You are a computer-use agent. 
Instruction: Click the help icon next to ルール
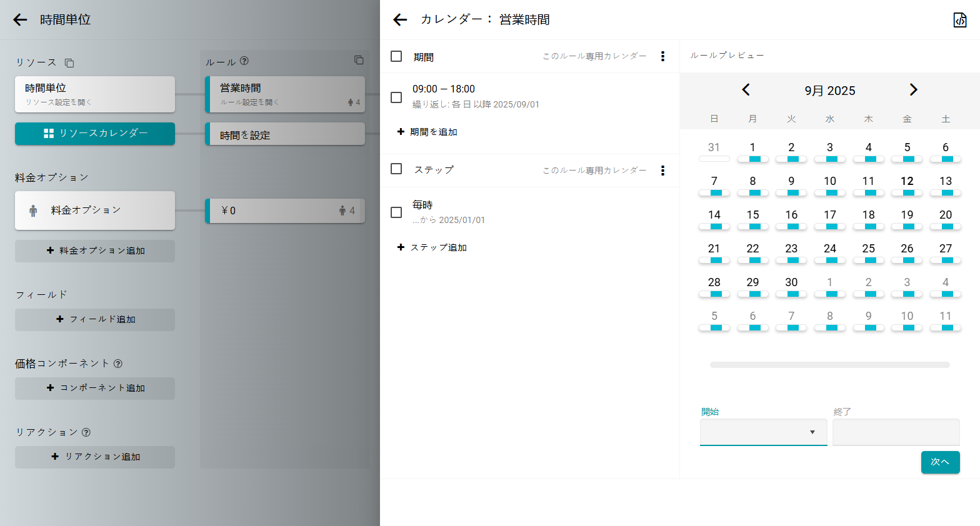244,61
